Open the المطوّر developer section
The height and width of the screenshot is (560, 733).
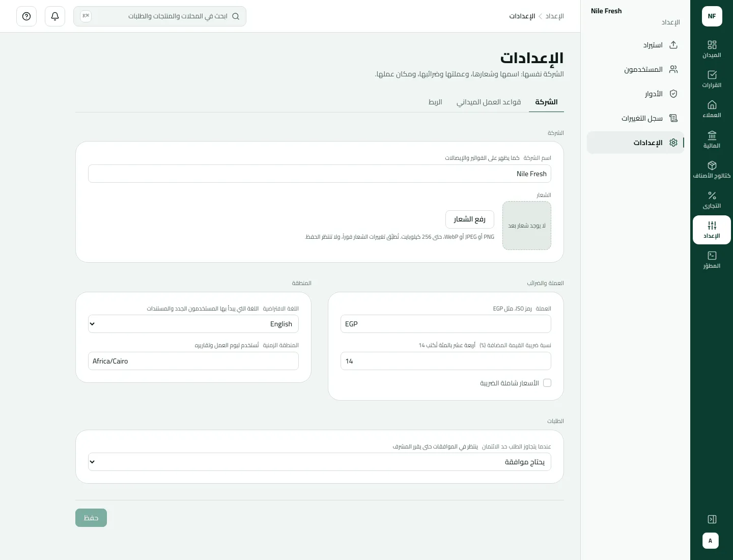pyautogui.click(x=712, y=260)
